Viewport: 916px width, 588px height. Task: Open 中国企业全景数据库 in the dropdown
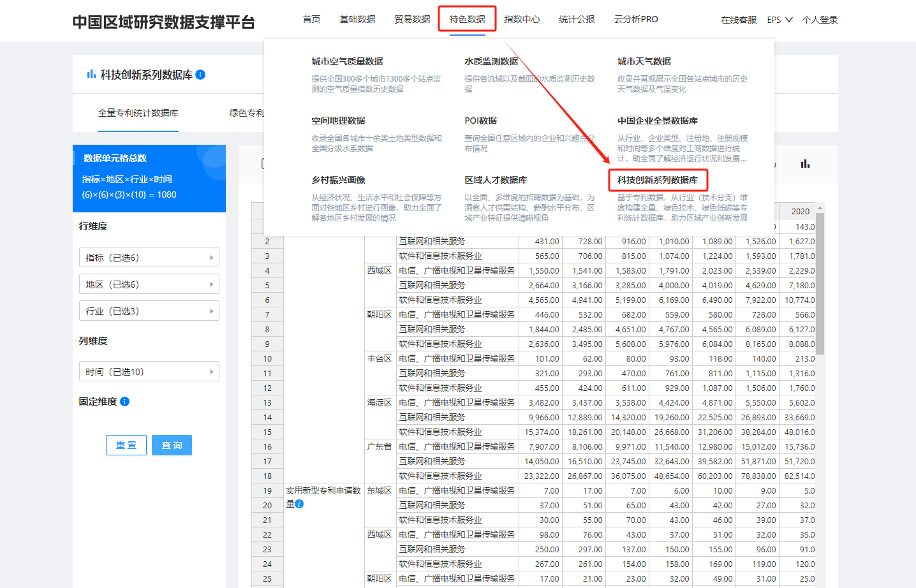point(658,121)
